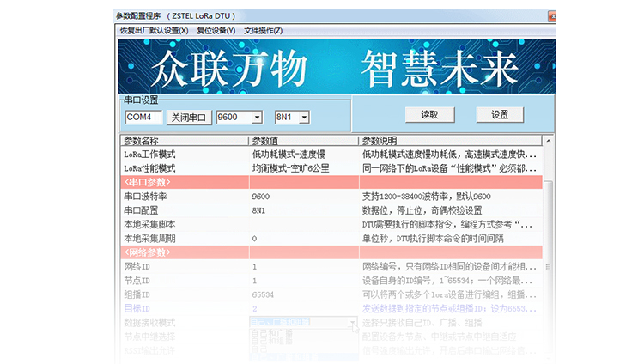This screenshot has height=364, width=644.
Task: Select the 组播ID row name
Action: click(x=137, y=294)
